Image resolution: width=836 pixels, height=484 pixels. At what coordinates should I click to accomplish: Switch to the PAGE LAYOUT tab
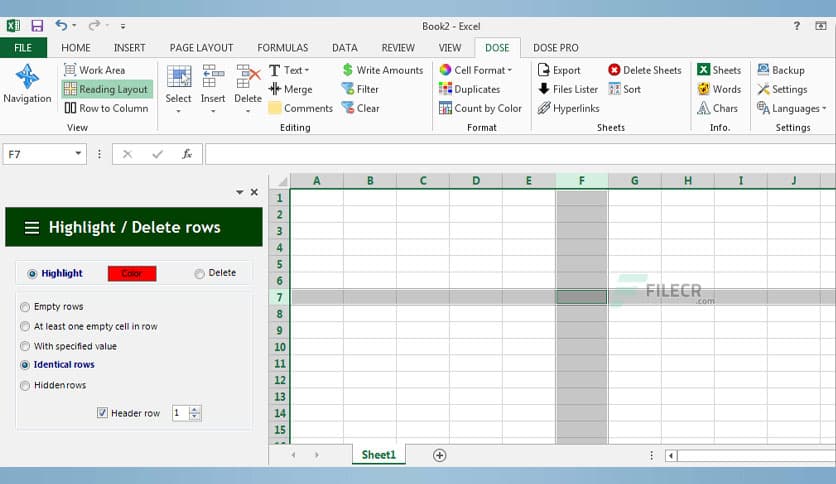coord(202,47)
